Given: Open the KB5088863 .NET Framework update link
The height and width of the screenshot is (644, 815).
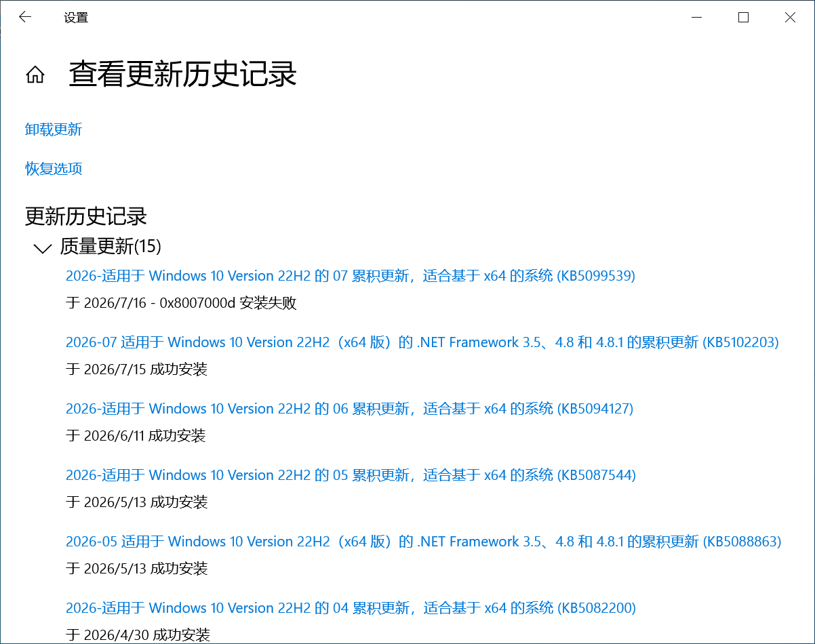Looking at the screenshot, I should pyautogui.click(x=424, y=542).
